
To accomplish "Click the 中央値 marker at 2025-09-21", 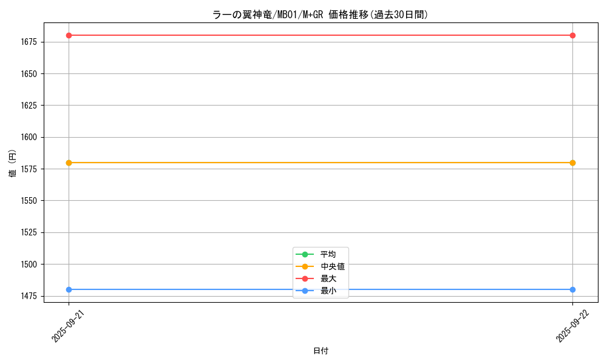I will pyautogui.click(x=69, y=163).
